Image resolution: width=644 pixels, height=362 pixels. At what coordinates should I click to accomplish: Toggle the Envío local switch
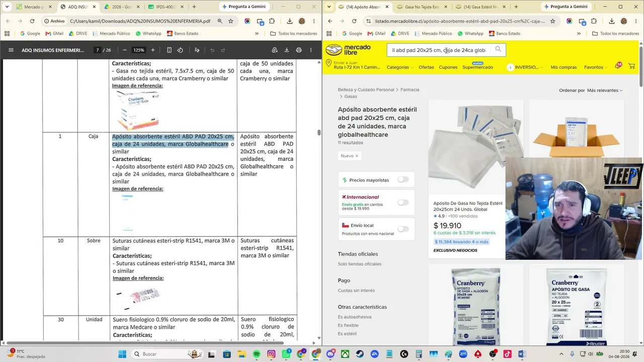pos(403,229)
